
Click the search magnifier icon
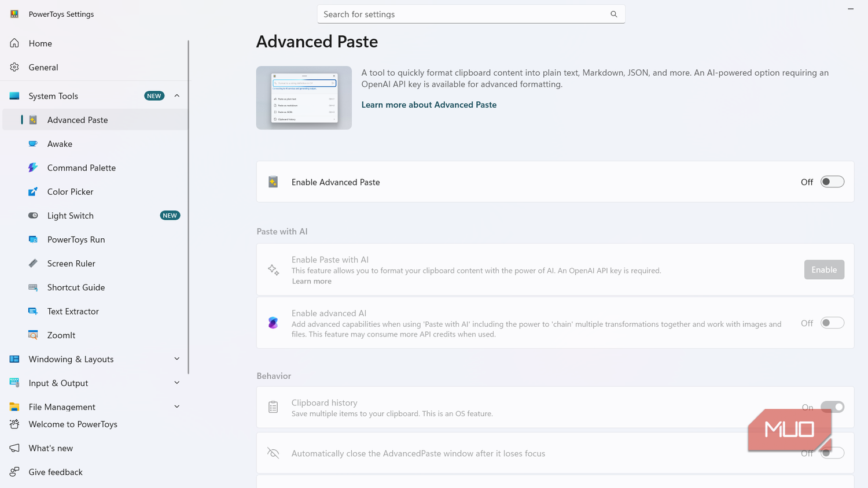tap(614, 14)
